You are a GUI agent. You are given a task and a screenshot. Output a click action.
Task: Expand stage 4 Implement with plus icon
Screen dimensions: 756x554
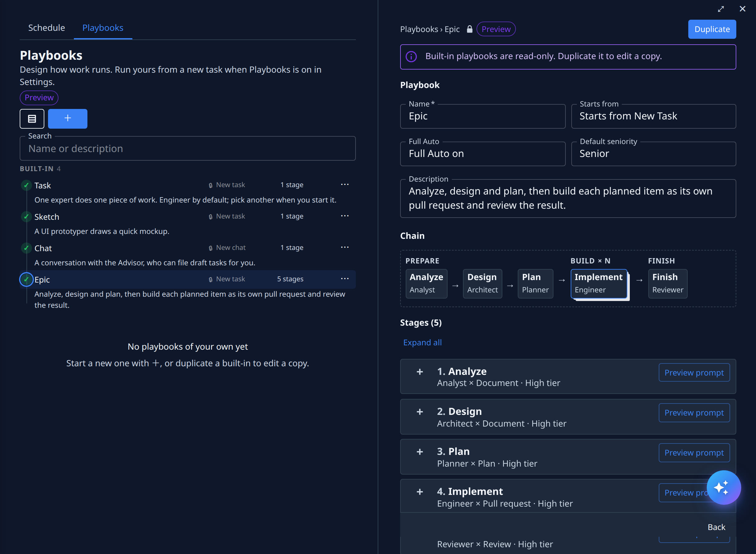pyautogui.click(x=420, y=492)
